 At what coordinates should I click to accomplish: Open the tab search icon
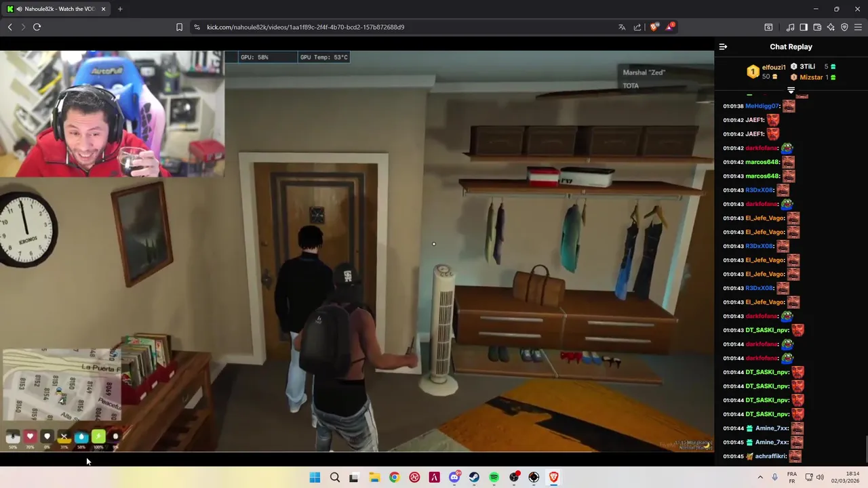[x=768, y=27]
